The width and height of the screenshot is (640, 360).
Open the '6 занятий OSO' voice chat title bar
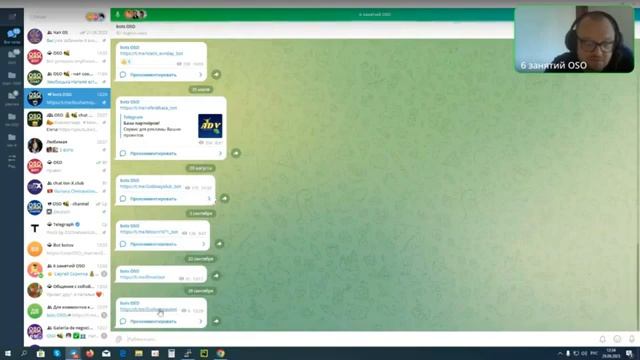point(374,14)
